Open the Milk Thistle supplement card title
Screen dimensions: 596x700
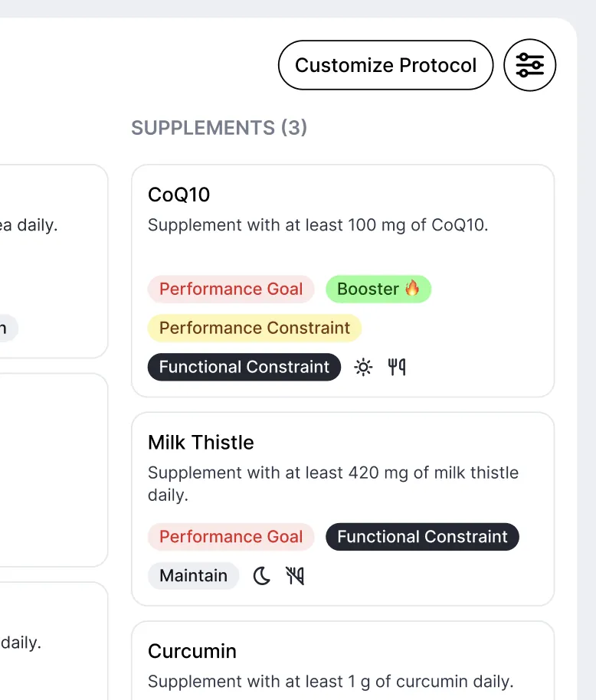click(x=201, y=443)
